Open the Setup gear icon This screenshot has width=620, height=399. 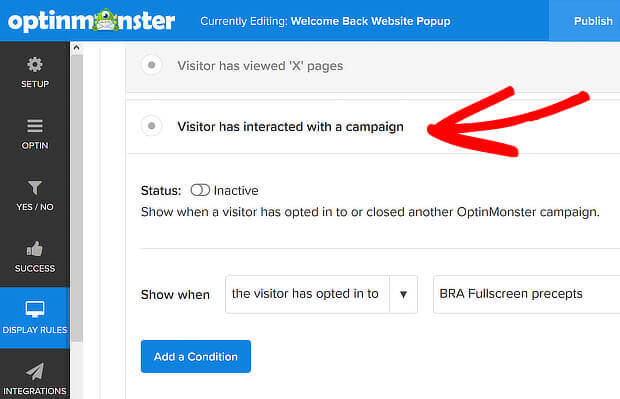pyautogui.click(x=35, y=64)
